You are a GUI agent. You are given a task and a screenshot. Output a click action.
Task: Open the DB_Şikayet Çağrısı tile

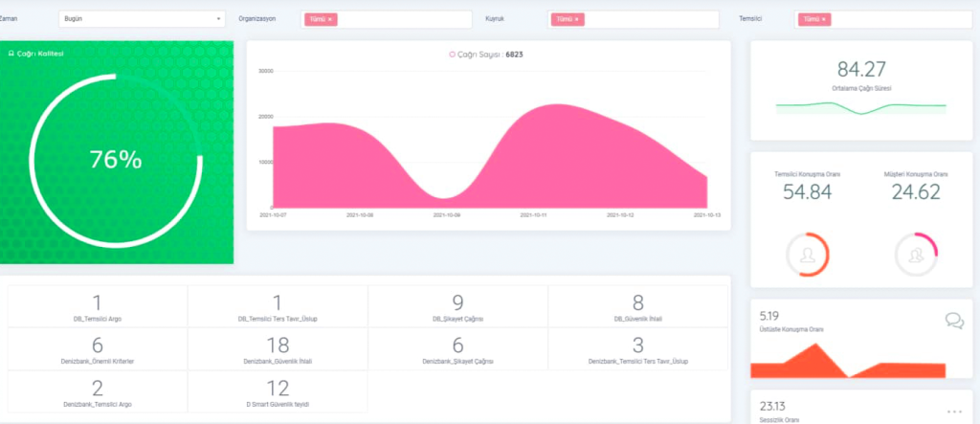pyautogui.click(x=457, y=306)
